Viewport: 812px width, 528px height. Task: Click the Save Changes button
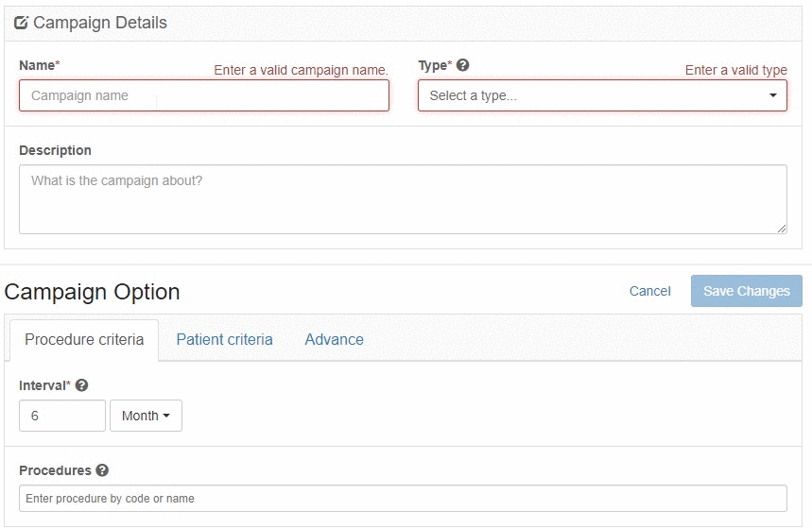pos(746,291)
